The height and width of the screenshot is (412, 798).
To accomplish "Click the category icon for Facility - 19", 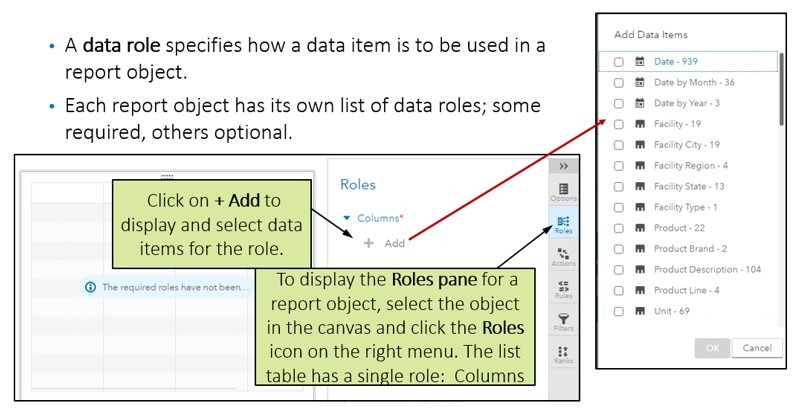I will pyautogui.click(x=640, y=124).
